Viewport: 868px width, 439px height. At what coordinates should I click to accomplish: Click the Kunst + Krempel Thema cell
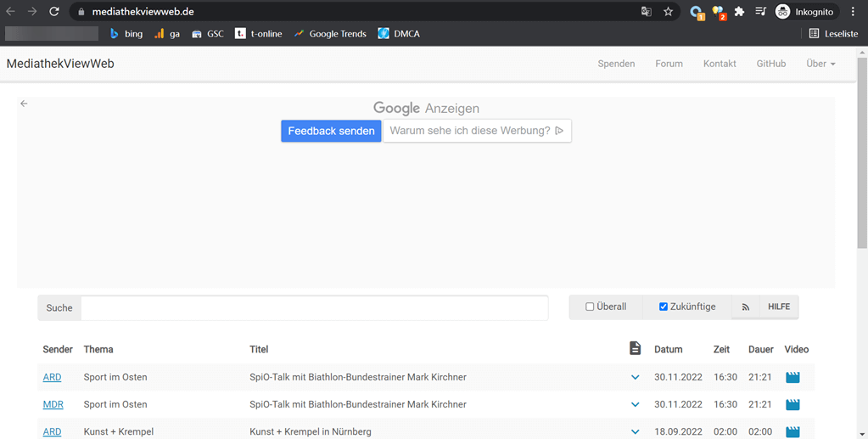tap(119, 431)
